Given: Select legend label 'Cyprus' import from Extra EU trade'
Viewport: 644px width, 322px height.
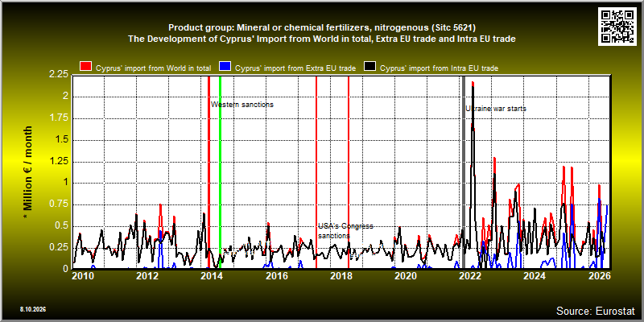Looking at the screenshot, I should 295,68.
